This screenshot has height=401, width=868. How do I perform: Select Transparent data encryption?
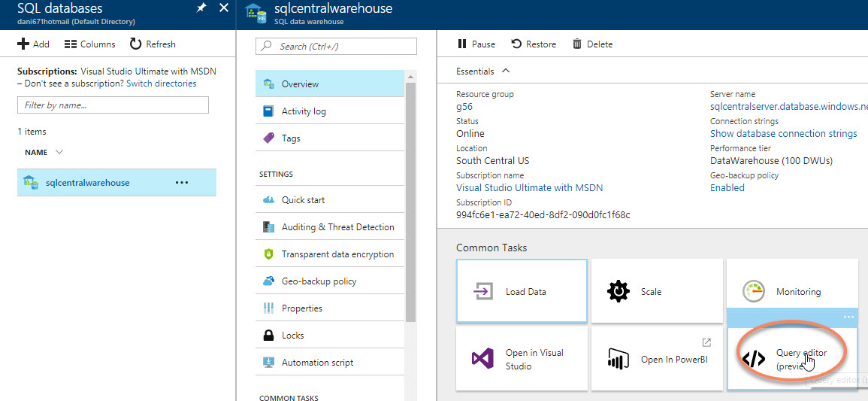[337, 254]
